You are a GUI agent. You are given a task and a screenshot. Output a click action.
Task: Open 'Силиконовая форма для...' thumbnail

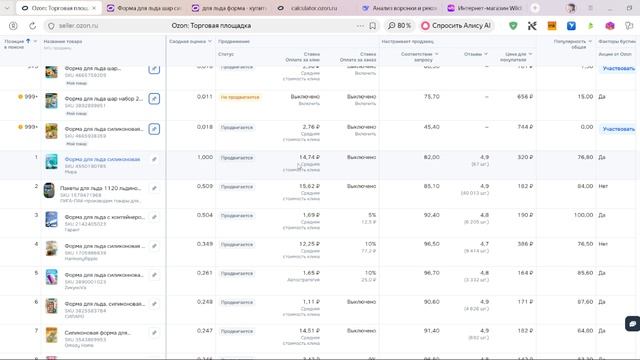tap(51, 335)
